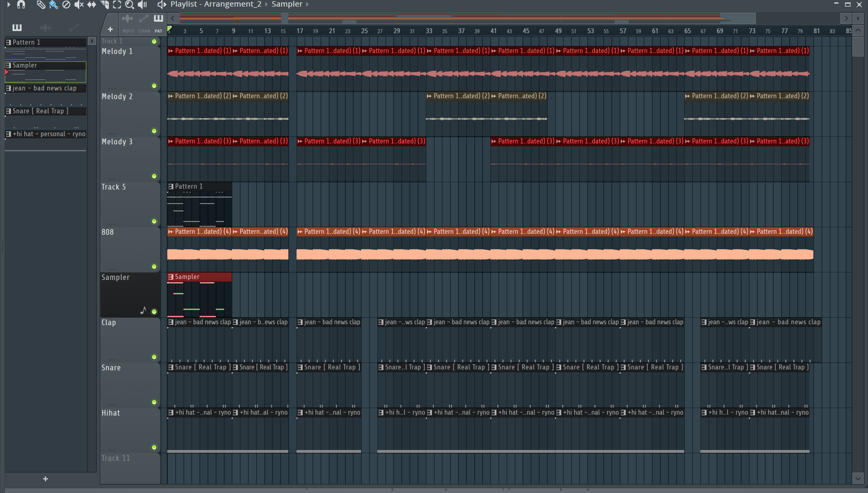
Task: Mute the Hihat track
Action: (154, 447)
